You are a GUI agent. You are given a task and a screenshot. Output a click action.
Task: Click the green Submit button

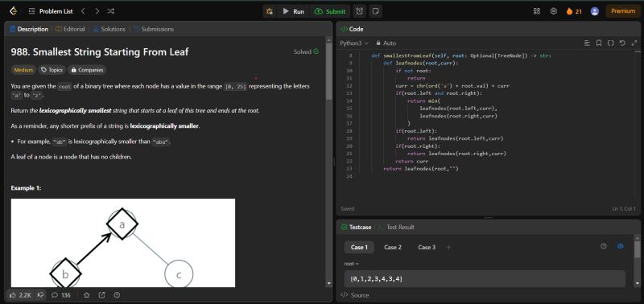point(330,11)
